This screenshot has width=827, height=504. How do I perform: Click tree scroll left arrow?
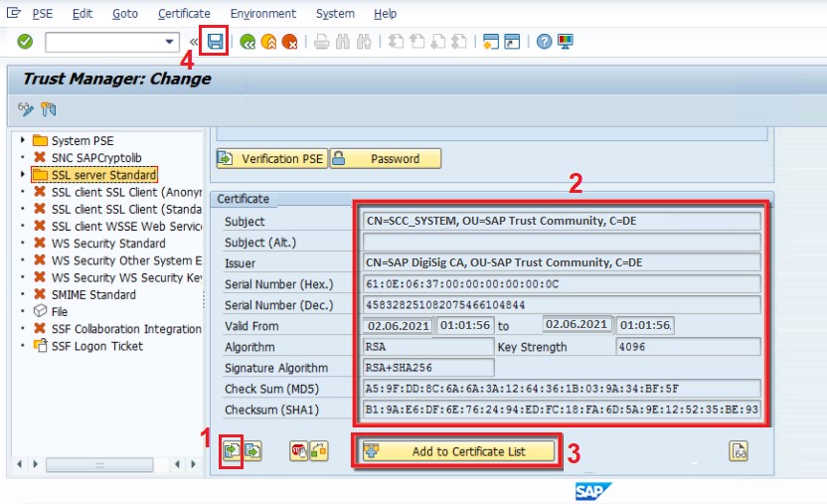20,464
